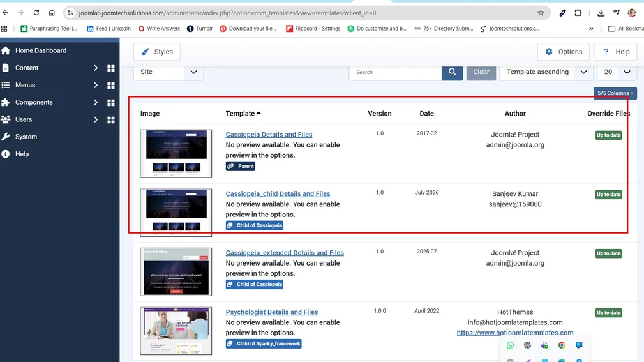Click Child of Sparky_framework badge
Image resolution: width=644 pixels, height=362 pixels.
(x=264, y=343)
